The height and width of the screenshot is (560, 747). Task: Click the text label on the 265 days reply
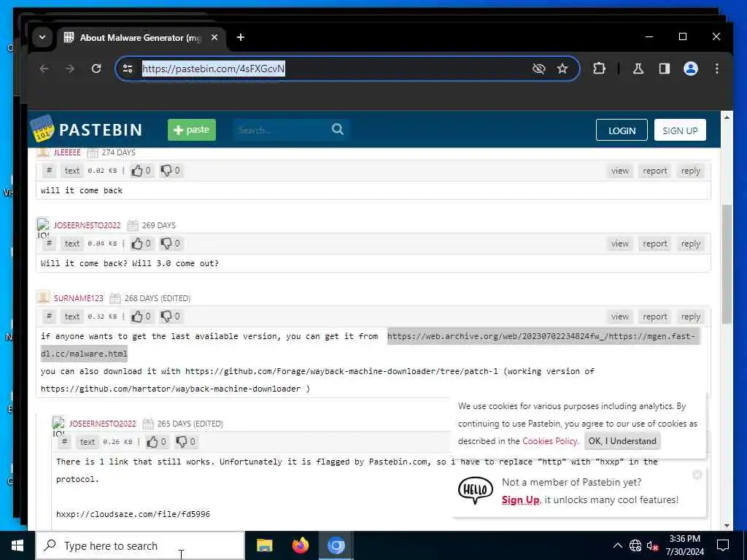88,441
